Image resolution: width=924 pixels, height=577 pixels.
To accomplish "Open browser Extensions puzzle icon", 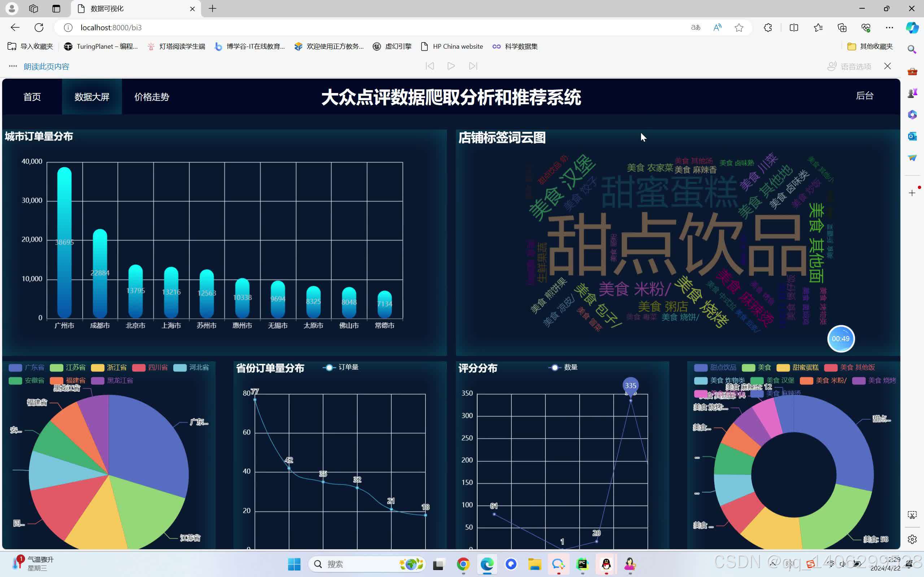I will click(768, 27).
